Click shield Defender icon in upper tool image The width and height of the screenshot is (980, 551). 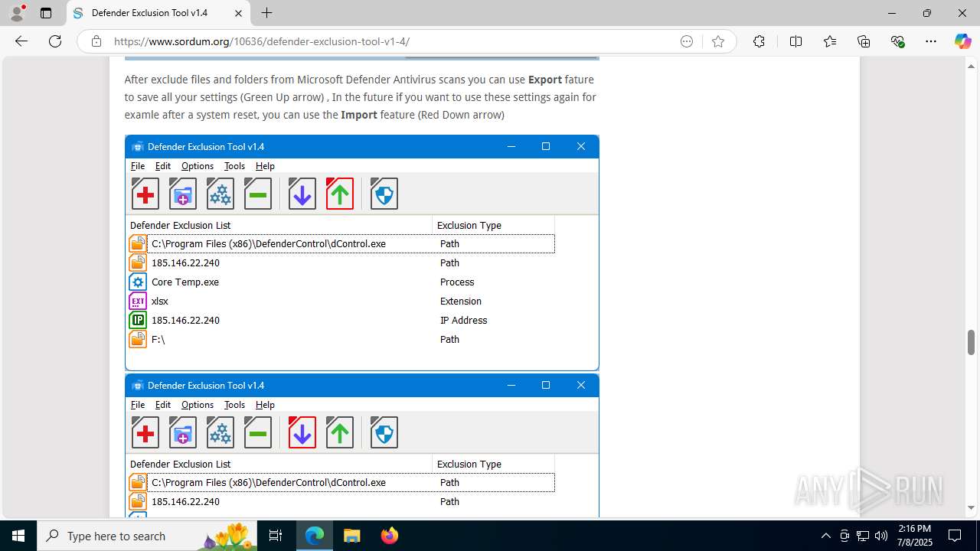(384, 194)
